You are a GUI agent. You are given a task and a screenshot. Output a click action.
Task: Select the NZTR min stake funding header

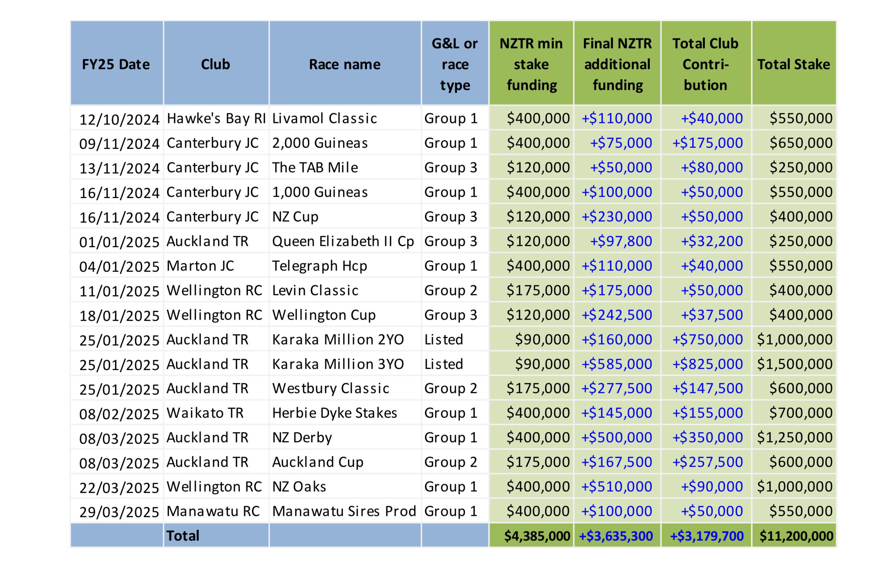click(530, 64)
